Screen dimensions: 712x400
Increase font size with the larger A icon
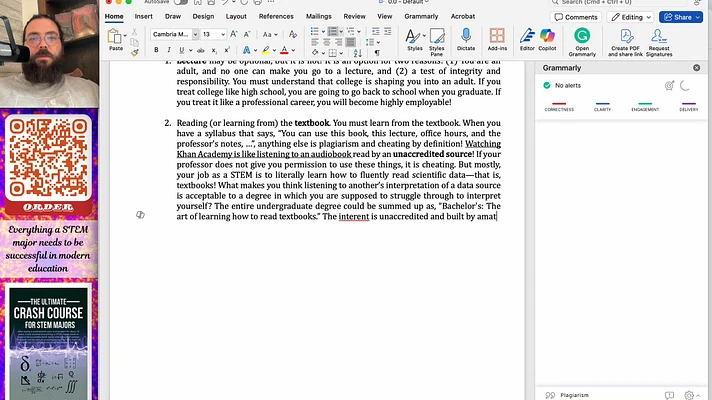point(234,35)
